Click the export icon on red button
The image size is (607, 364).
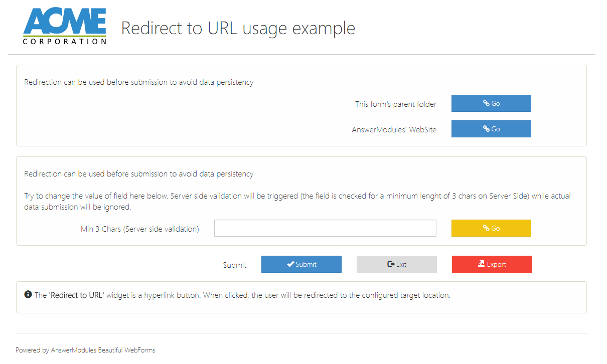(482, 264)
